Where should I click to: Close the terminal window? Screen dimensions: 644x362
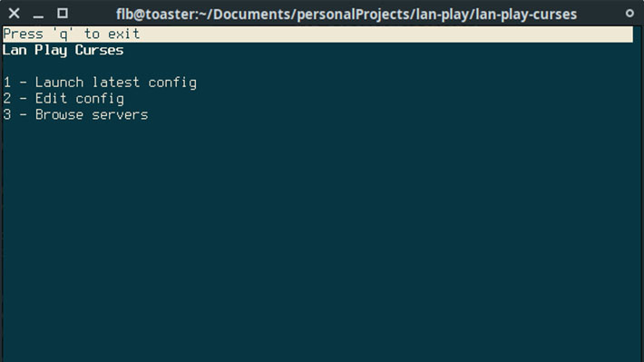(14, 14)
